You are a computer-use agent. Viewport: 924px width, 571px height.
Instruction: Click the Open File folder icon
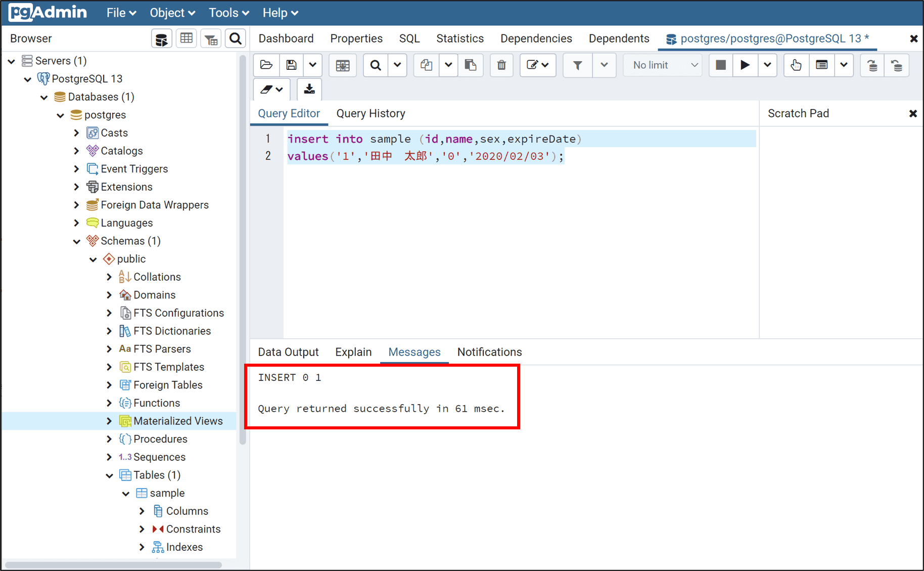click(266, 65)
